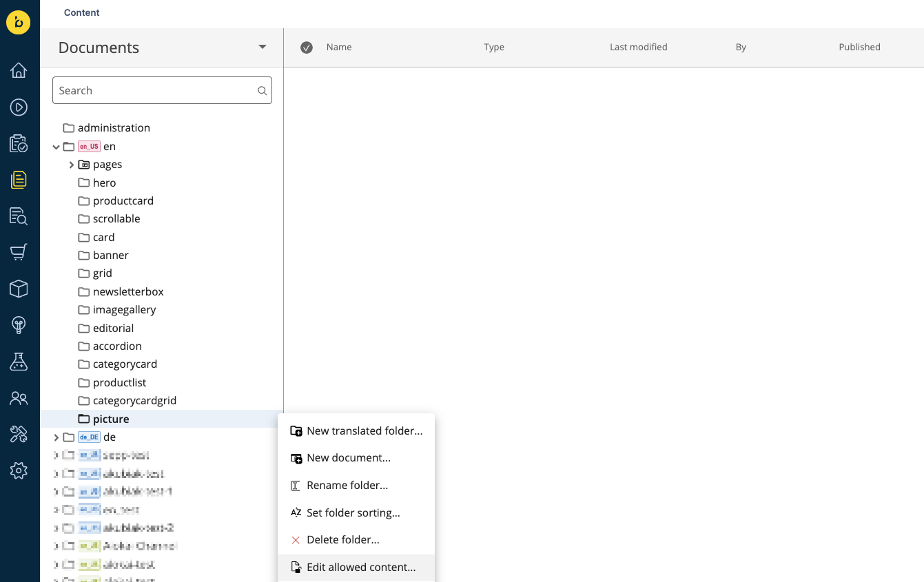The image size is (924, 582).
Task: Expand the pages folder chevron
Action: 72,165
